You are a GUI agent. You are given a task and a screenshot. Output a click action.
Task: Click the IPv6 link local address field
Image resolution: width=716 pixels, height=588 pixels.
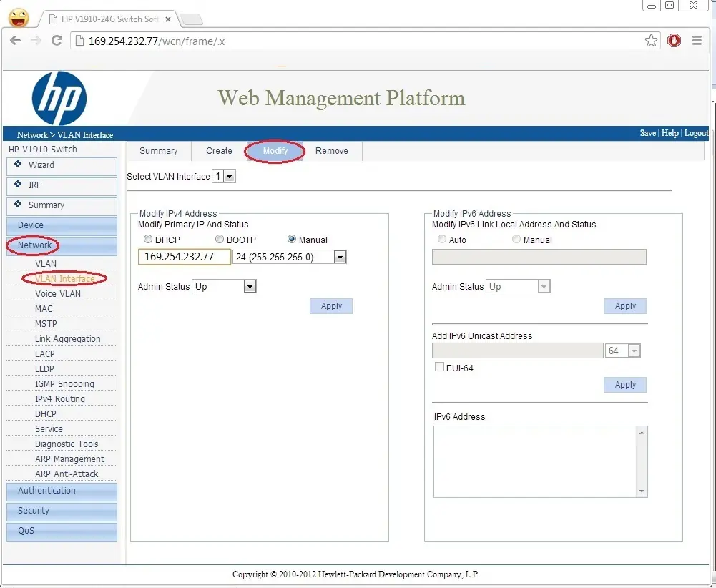point(539,257)
